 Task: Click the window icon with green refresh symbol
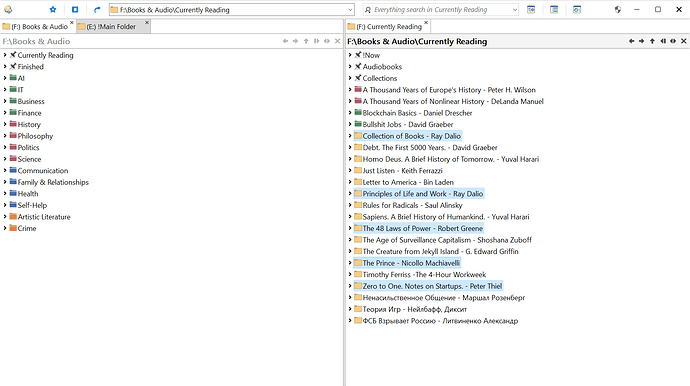(x=577, y=10)
